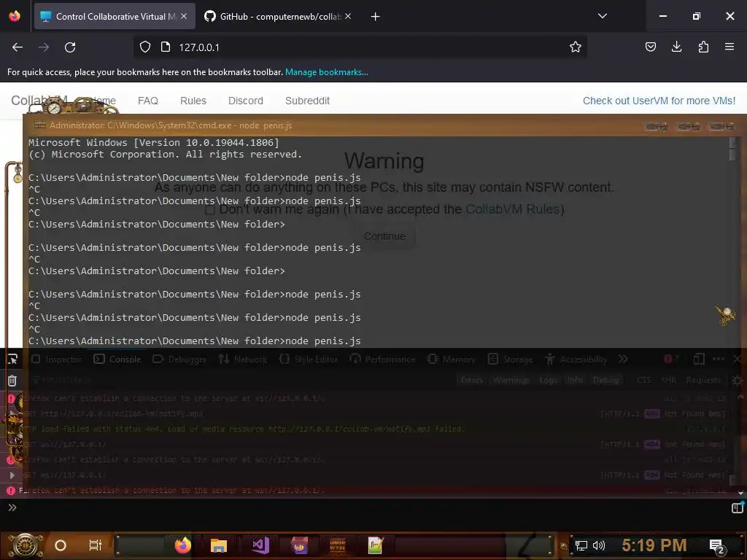The width and height of the screenshot is (747, 560).
Task: Switch to the Accessibility devtools tab
Action: pyautogui.click(x=576, y=359)
